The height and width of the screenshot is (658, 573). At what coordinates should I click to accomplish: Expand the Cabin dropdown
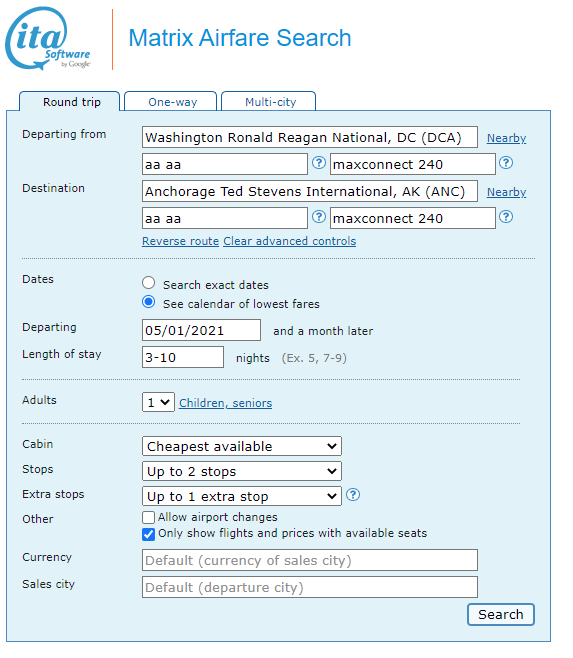(x=242, y=446)
